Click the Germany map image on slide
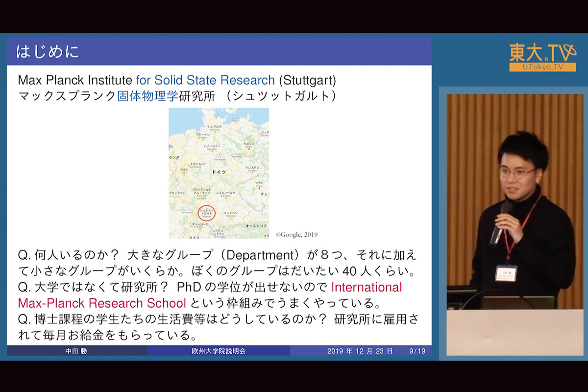This screenshot has width=588, height=392. pyautogui.click(x=219, y=173)
